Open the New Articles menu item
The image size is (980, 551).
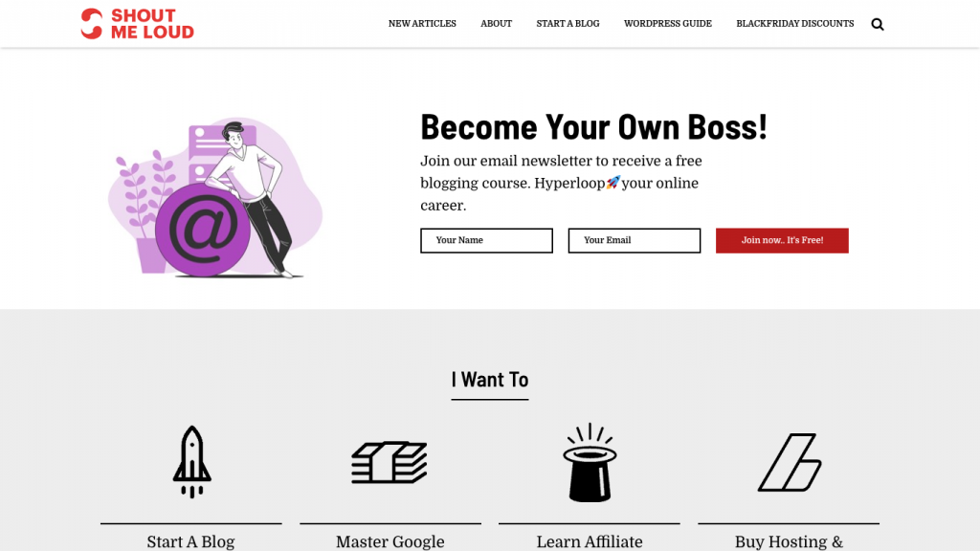click(x=422, y=24)
